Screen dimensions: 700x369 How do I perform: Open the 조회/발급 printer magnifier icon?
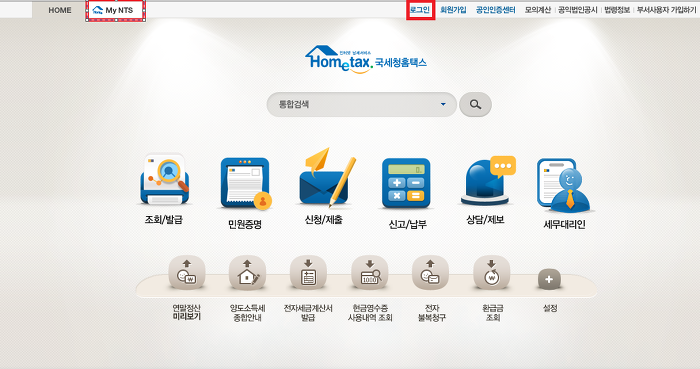click(x=164, y=178)
